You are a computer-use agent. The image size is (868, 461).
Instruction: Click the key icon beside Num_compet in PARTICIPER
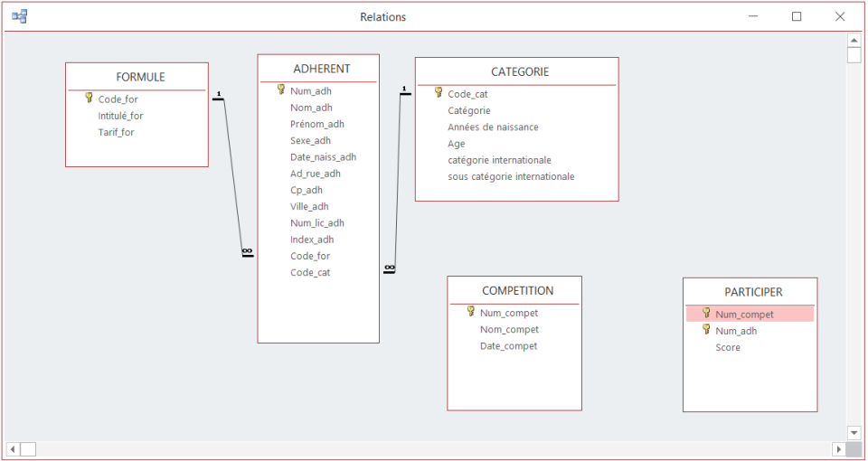pos(706,313)
